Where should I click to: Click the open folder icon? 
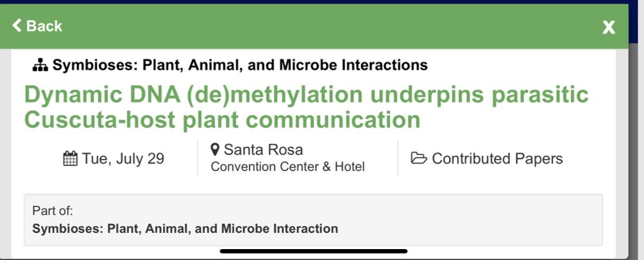[419, 158]
